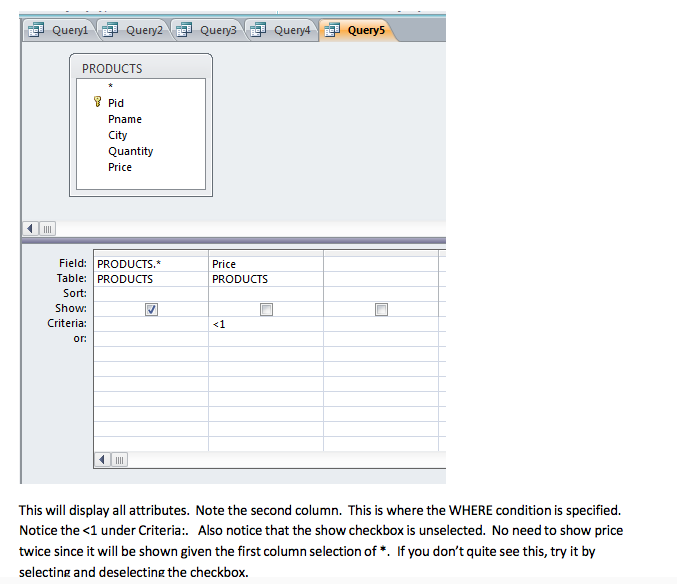Select the Query4 tab
677x584 pixels.
click(x=281, y=30)
